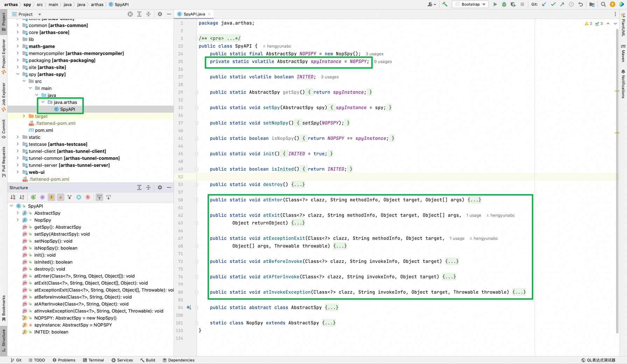
Task: Push changes with the Git push arrow
Action: coord(562,5)
